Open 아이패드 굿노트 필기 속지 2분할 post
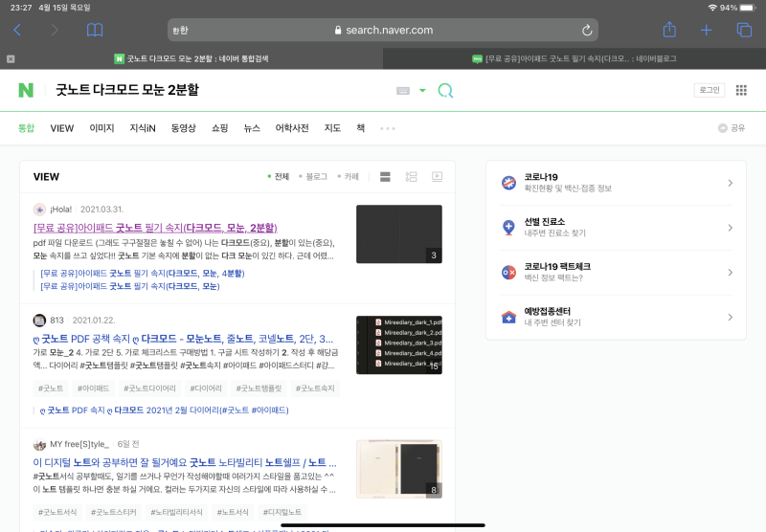The width and height of the screenshot is (766, 532). coord(155,228)
